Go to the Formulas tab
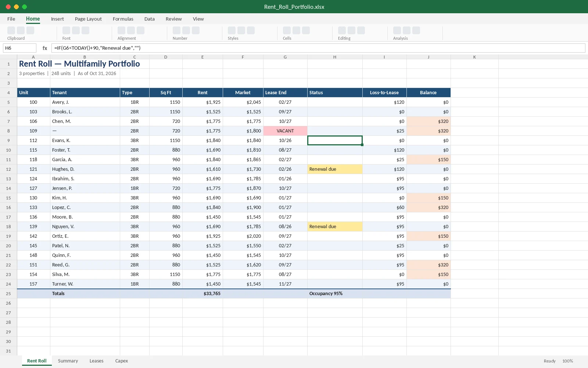Viewport: 588px width, 368px height. tap(123, 19)
